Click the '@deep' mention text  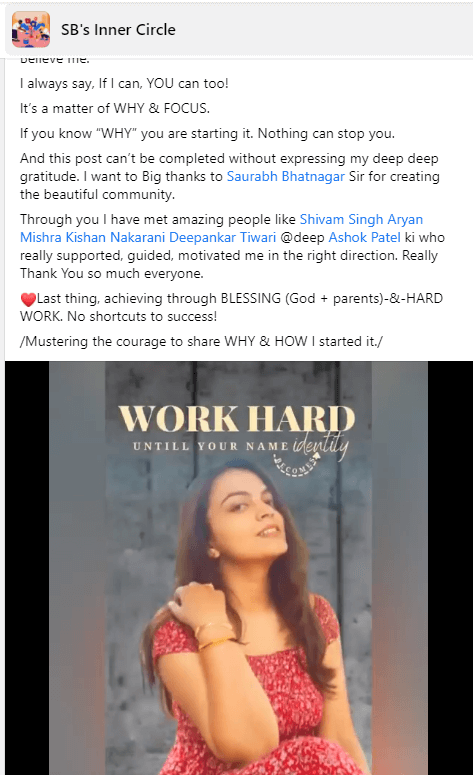(x=302, y=237)
